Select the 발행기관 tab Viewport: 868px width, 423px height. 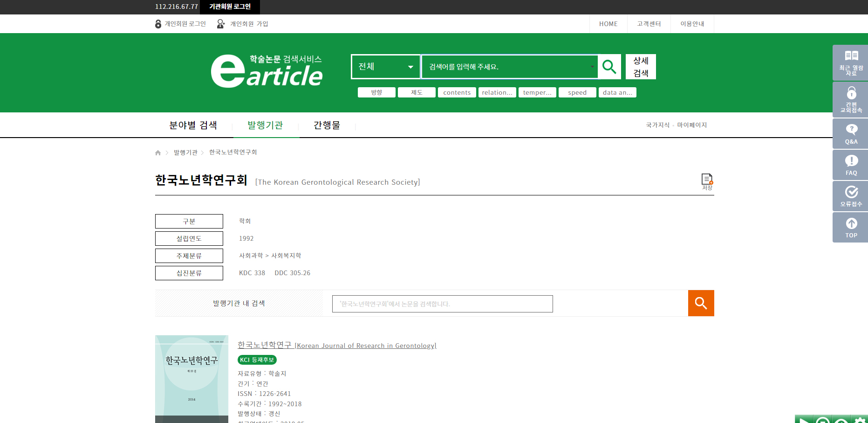265,125
